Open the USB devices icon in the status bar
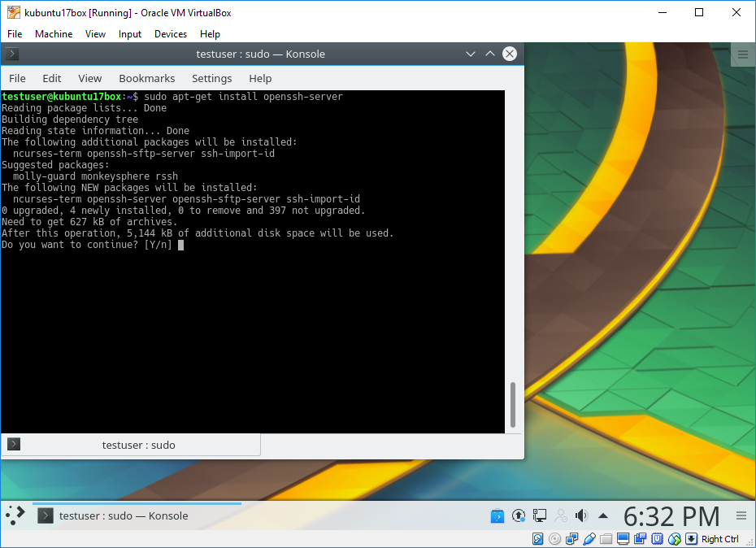This screenshot has height=548, width=756. (589, 538)
